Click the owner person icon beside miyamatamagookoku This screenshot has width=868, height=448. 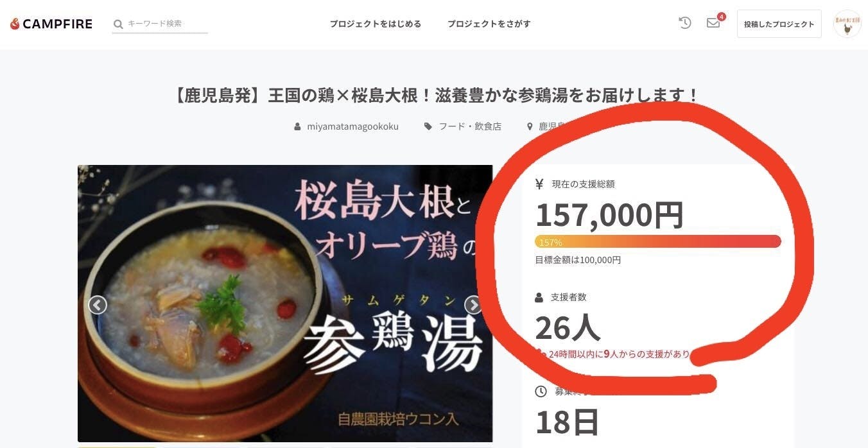(297, 126)
